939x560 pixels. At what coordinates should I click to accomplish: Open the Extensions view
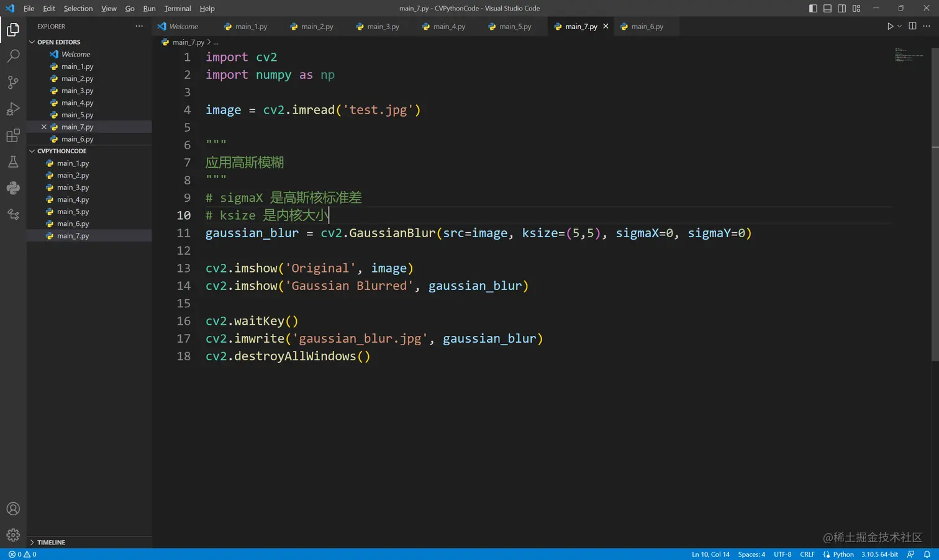pos(13,135)
